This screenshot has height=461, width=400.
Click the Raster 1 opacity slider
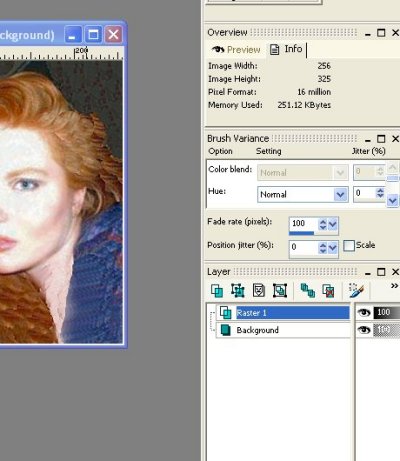coord(387,312)
